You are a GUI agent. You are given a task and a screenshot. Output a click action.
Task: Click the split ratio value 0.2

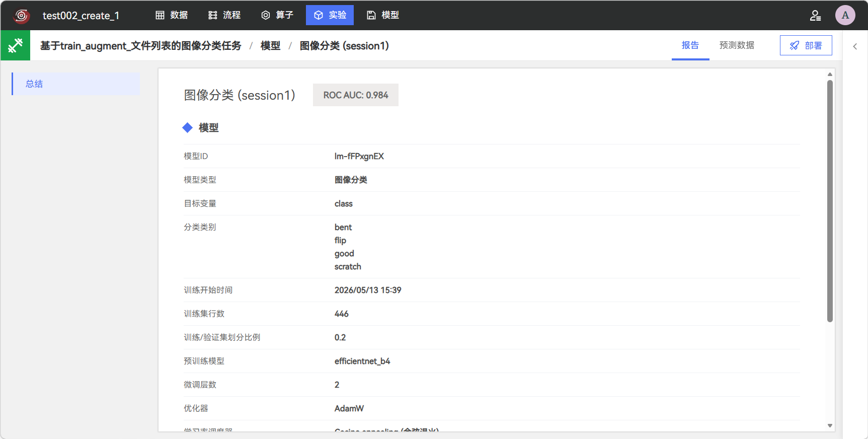click(340, 337)
